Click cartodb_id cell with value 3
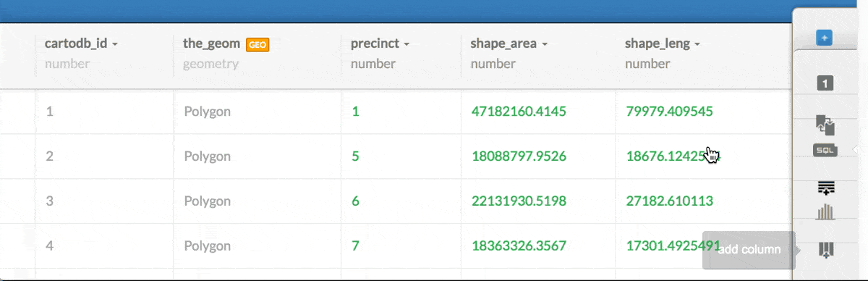This screenshot has width=868, height=281. [x=49, y=201]
